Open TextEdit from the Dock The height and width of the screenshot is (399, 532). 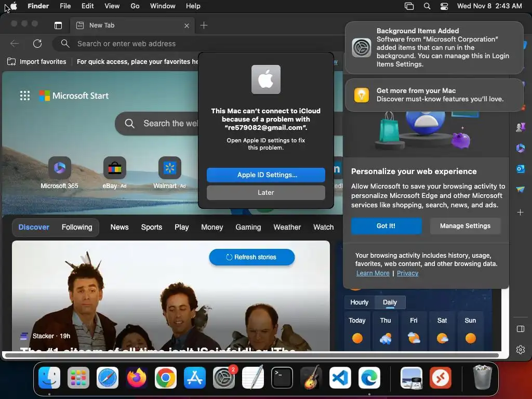coord(253,378)
